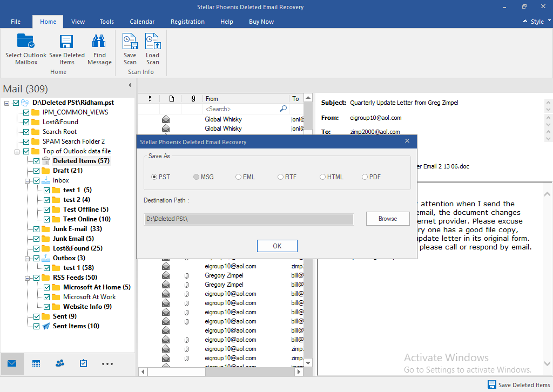Click the Inbox tray folder icon

46,180
